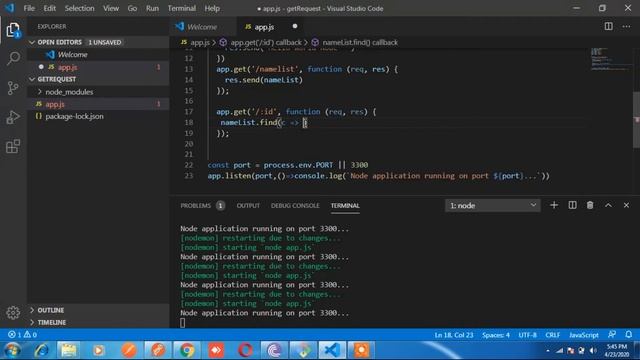Open File Explorer from taskbar

(x=69, y=350)
